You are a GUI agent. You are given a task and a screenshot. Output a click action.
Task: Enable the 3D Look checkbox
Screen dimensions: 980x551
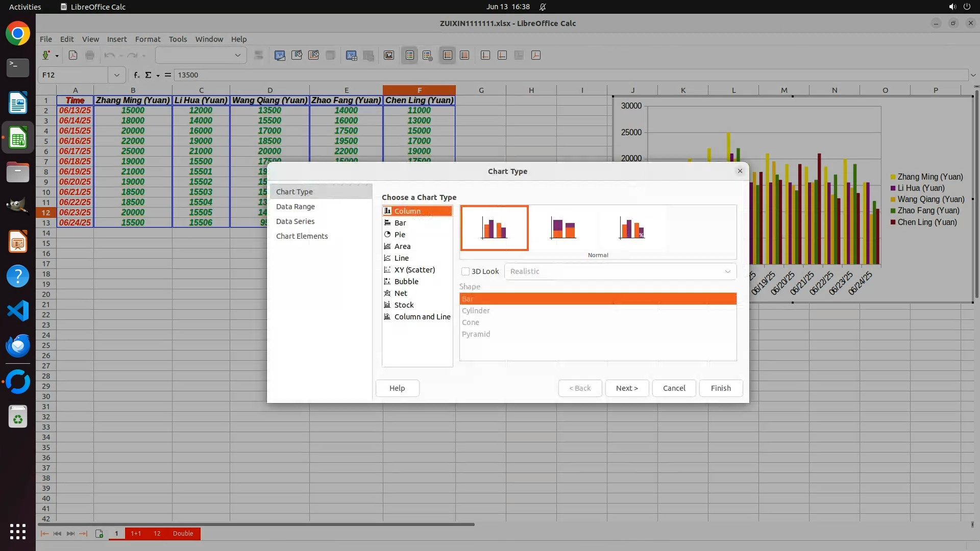tap(465, 271)
